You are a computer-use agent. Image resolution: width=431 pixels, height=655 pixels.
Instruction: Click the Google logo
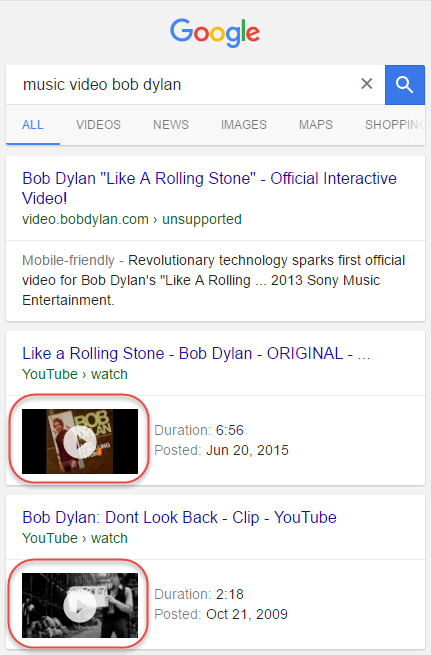[x=215, y=32]
